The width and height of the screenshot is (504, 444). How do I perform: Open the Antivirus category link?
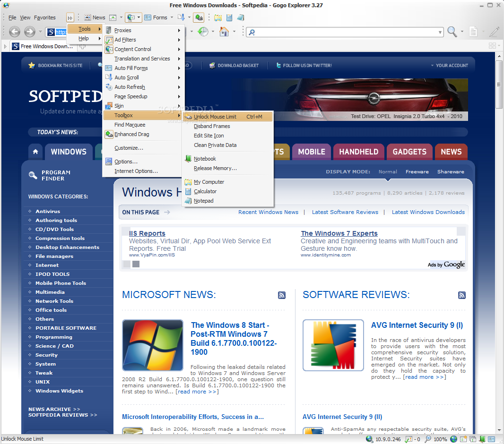[x=48, y=211]
